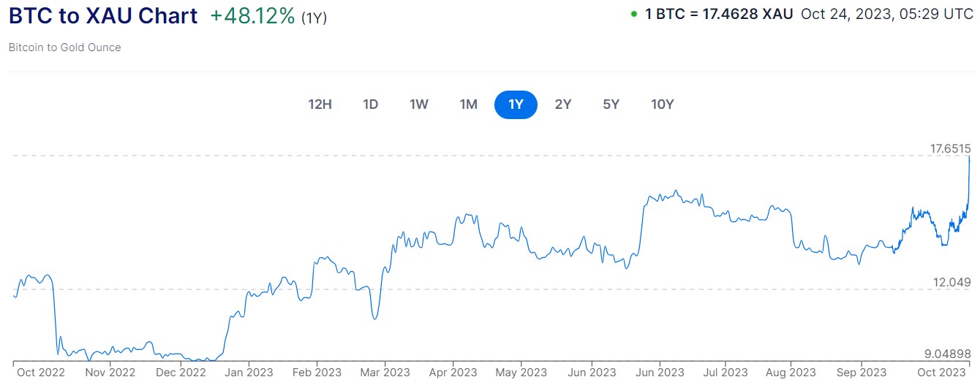
Task: Click the Bitcoin to Gold Ounce subtitle
Action: [x=65, y=47]
